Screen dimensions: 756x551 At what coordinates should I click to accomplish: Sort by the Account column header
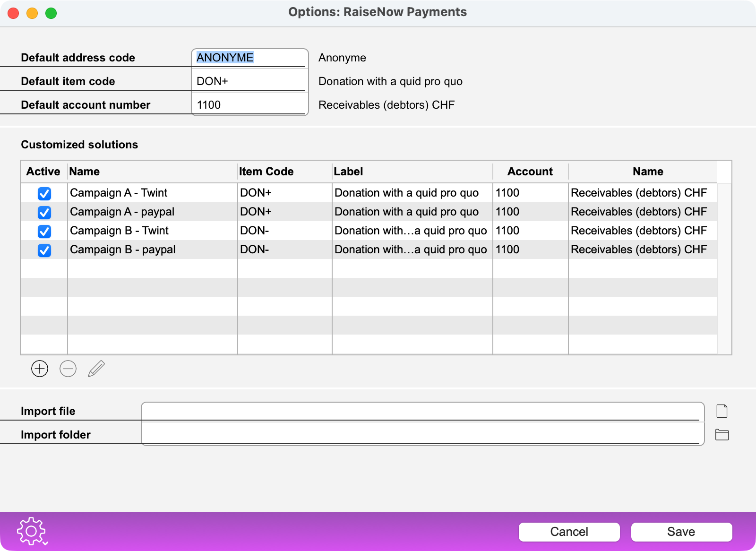530,172
